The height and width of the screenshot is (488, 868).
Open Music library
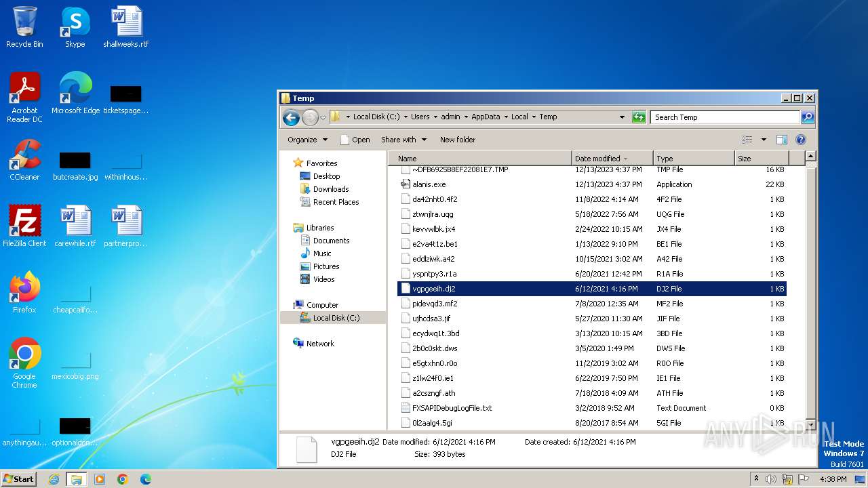tap(322, 253)
